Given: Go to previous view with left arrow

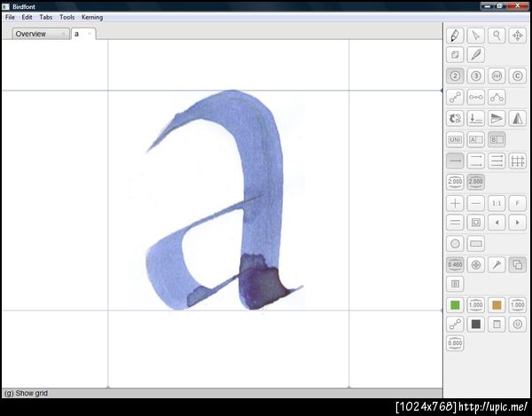Looking at the screenshot, I should (x=497, y=223).
